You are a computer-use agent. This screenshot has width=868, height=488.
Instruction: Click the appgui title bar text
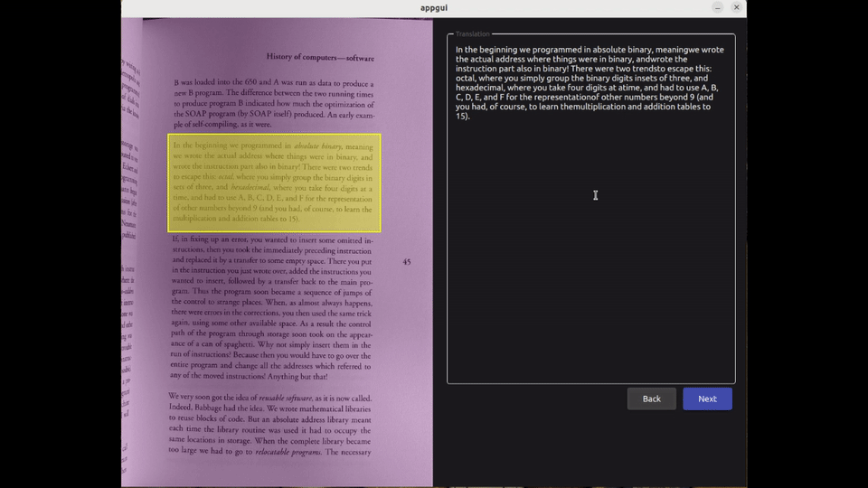click(x=434, y=7)
